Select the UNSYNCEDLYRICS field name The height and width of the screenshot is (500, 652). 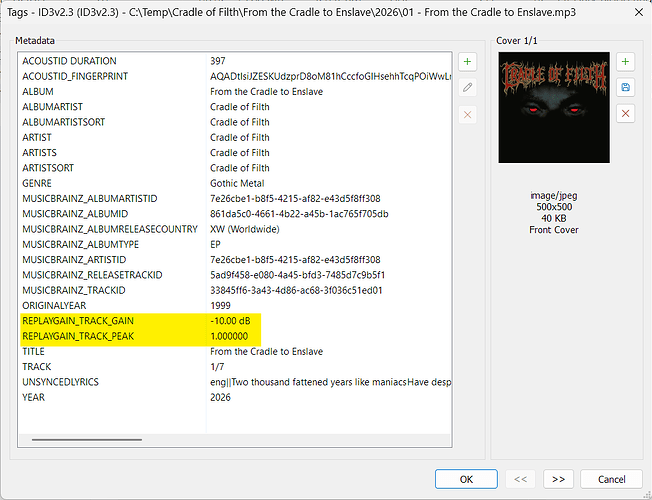[60, 382]
